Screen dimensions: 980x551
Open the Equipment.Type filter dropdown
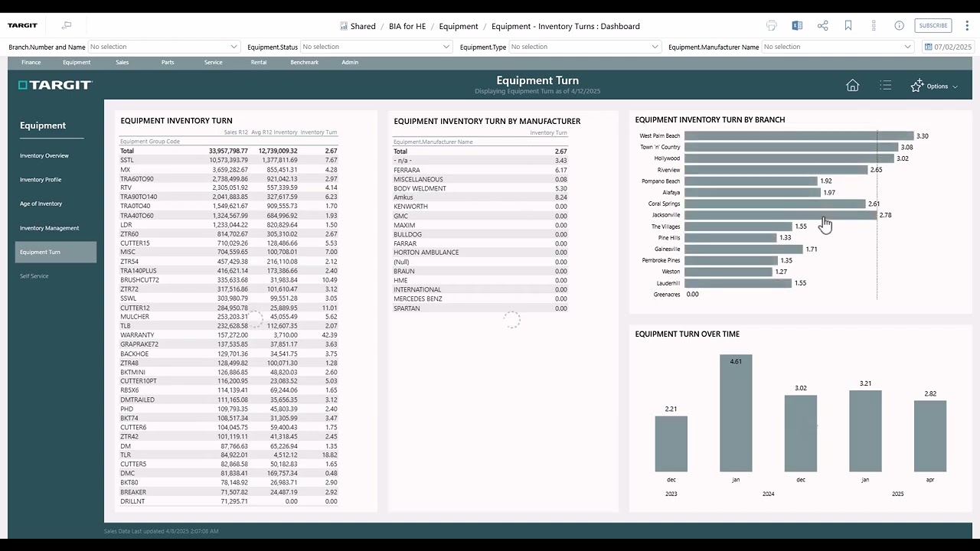coord(584,47)
